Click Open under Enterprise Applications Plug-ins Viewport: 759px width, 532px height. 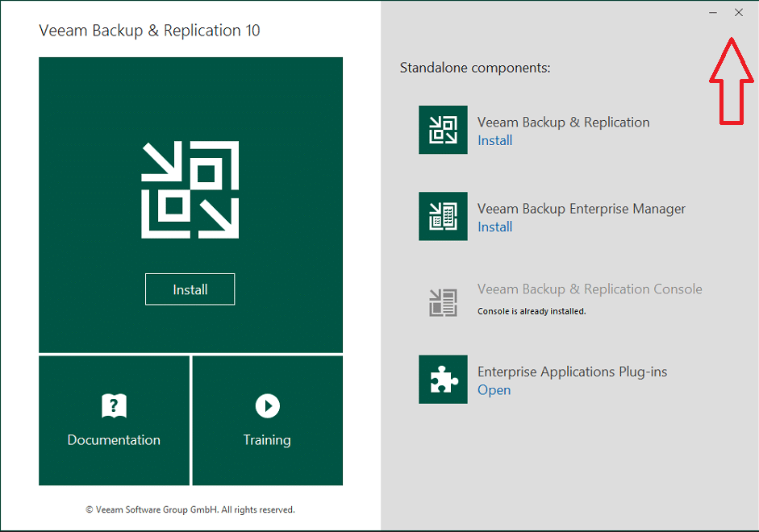point(494,390)
